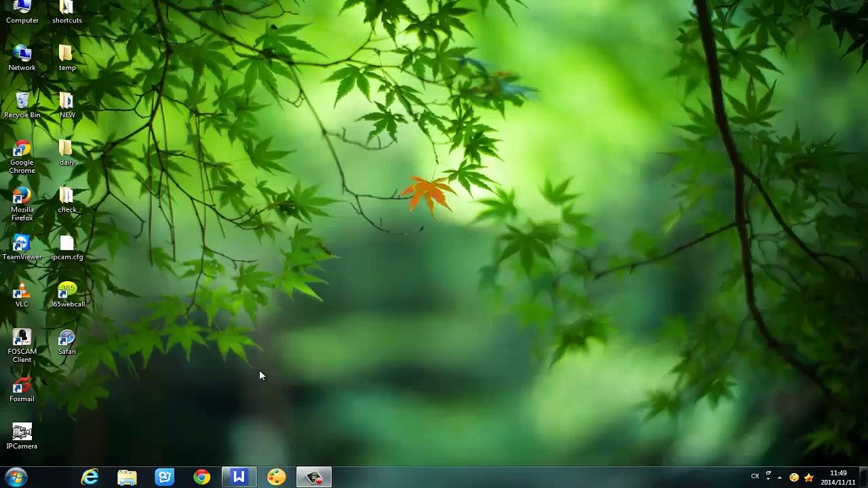Click the palette tray icon
The image size is (868, 488).
coord(794,477)
